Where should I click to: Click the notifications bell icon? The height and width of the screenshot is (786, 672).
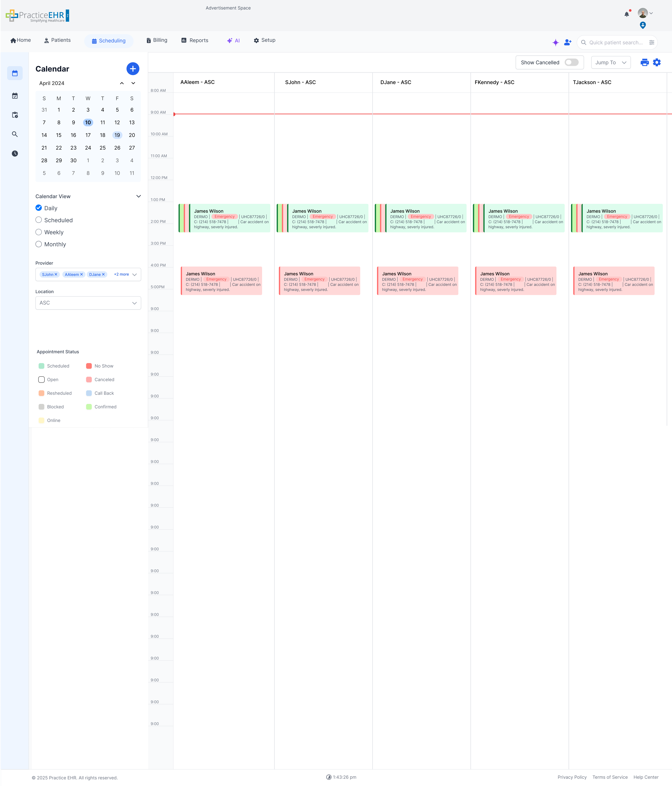[626, 14]
